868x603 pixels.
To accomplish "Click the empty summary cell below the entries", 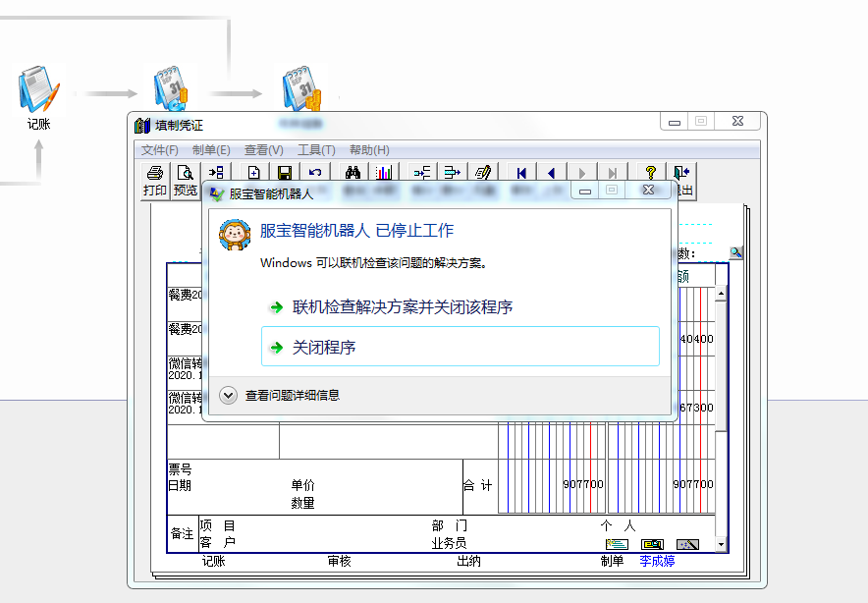I will pos(223,441).
